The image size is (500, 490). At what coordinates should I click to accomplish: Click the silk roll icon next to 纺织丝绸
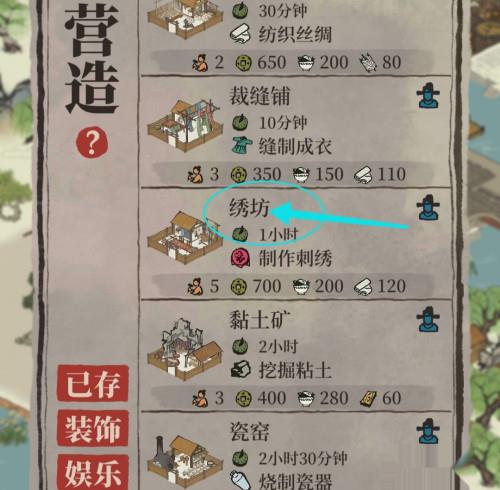[x=240, y=34]
